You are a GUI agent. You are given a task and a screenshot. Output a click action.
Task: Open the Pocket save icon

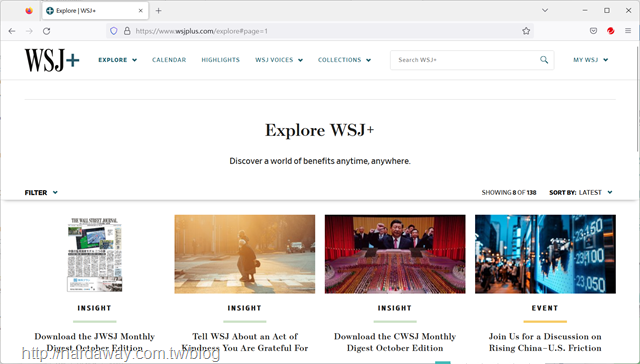click(x=593, y=31)
